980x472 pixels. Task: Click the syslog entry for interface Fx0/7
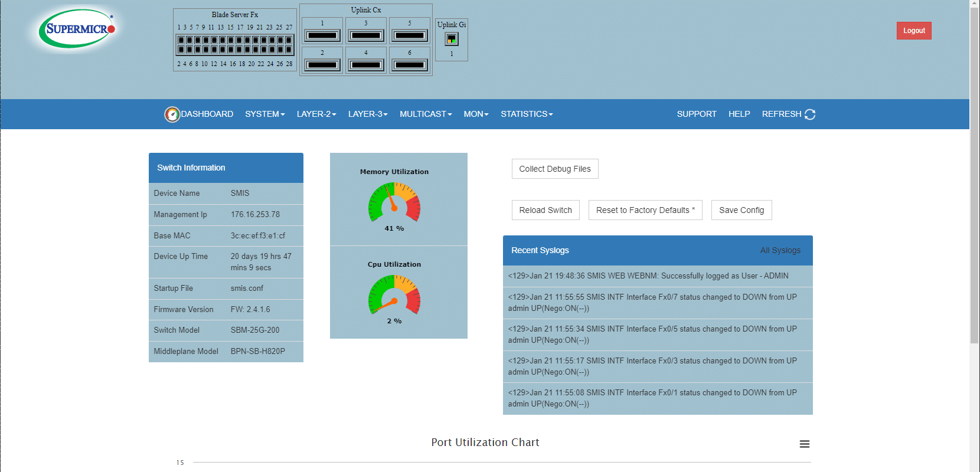point(658,303)
